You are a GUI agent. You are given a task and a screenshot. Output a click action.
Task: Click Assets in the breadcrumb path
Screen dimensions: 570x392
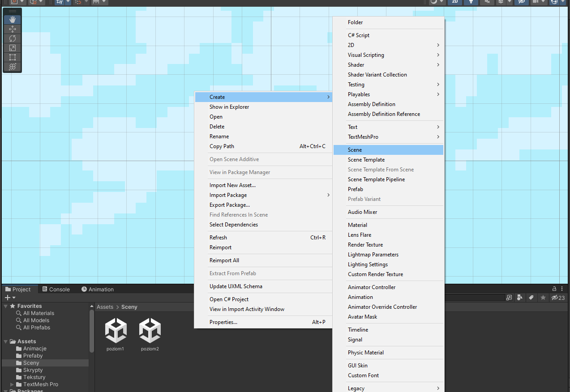tap(105, 307)
